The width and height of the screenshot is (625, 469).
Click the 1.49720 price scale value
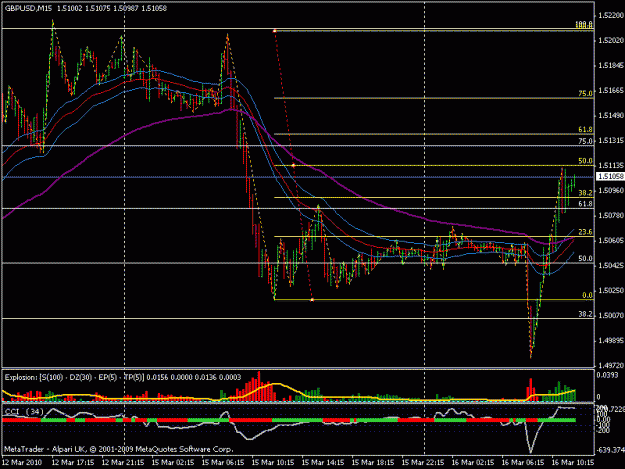pyautogui.click(x=610, y=365)
